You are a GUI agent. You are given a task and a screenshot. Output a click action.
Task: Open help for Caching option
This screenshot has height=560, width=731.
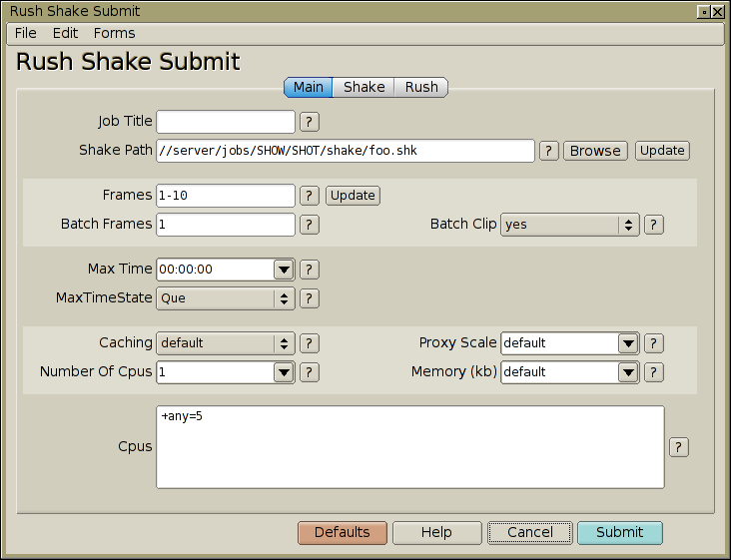(x=310, y=343)
